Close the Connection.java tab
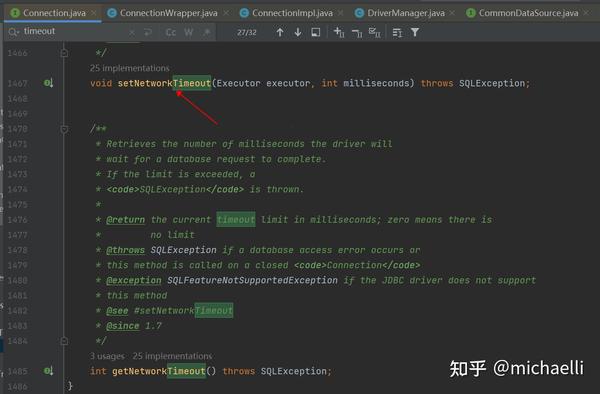 (94, 13)
